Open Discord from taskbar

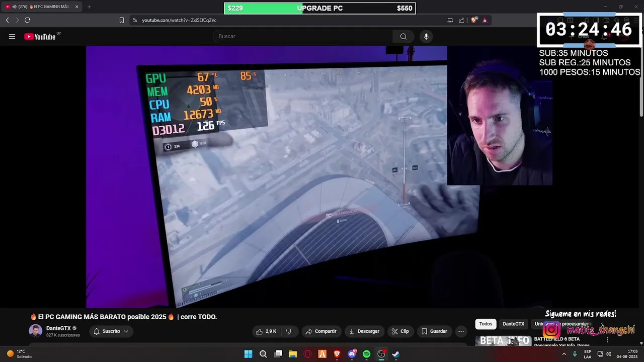pyautogui.click(x=352, y=354)
